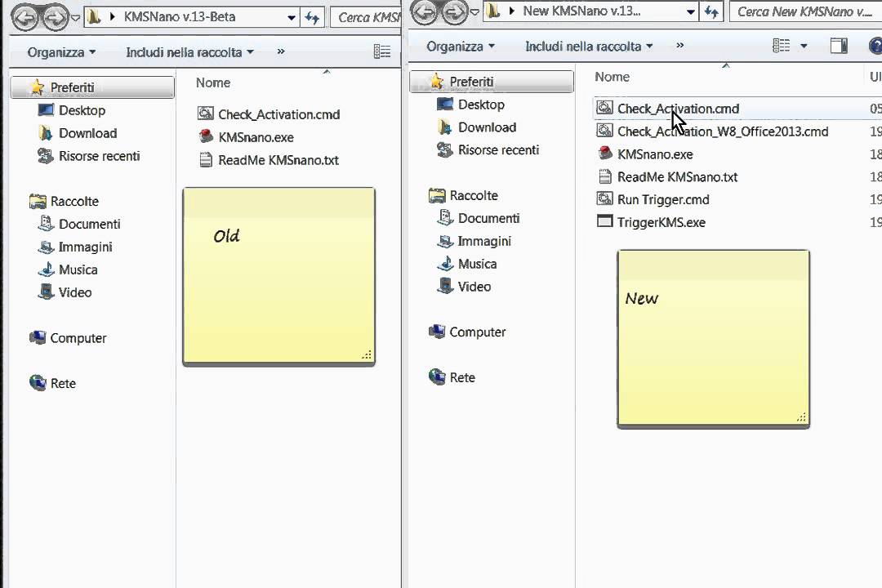Select Raccolte in left window sidebar
This screenshot has height=588, width=882.
64,201
